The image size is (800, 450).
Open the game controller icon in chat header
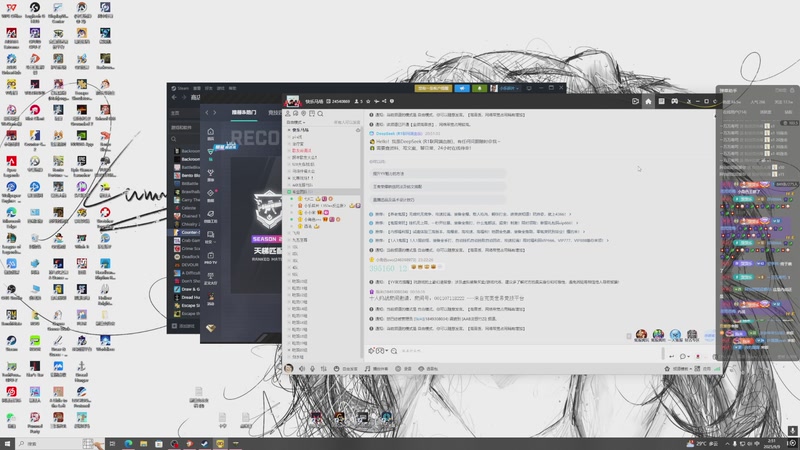(x=674, y=101)
